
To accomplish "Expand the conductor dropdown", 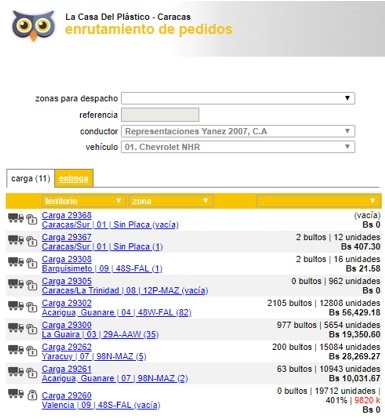I will click(238, 131).
